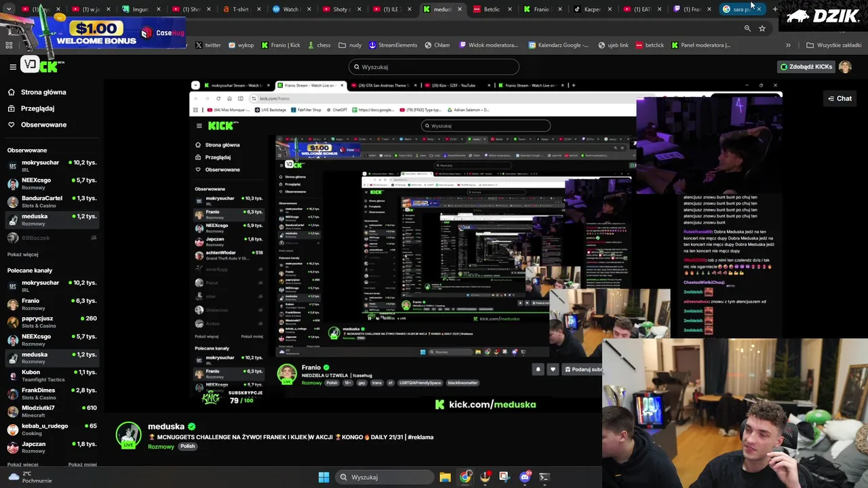Viewport: 868px width, 488px height.
Task: Open FrankDimes in Polecane kanały
Action: [52, 393]
